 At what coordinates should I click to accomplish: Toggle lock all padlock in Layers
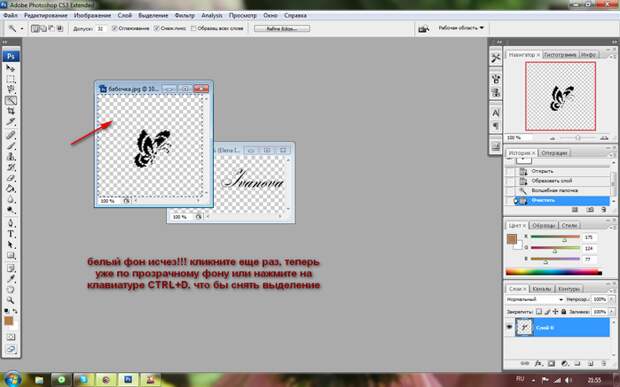tap(564, 311)
